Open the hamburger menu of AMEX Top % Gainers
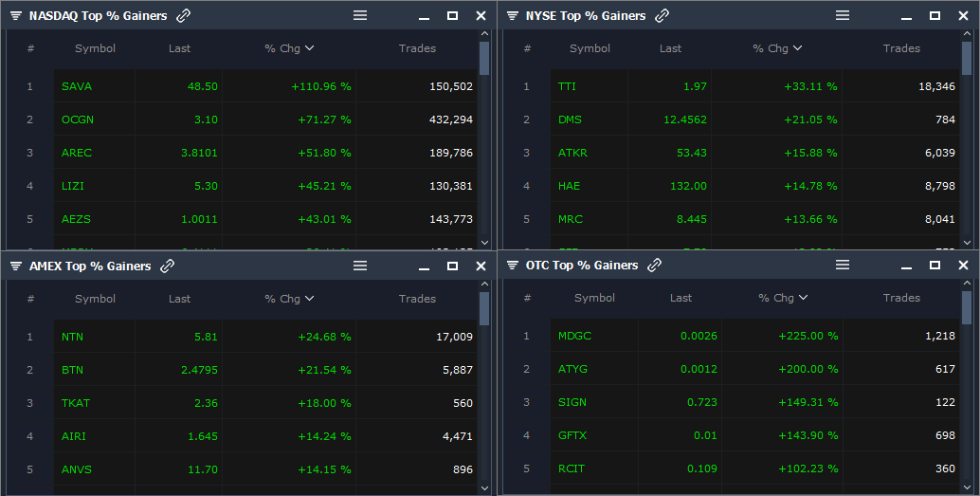The image size is (980, 496). 360,266
